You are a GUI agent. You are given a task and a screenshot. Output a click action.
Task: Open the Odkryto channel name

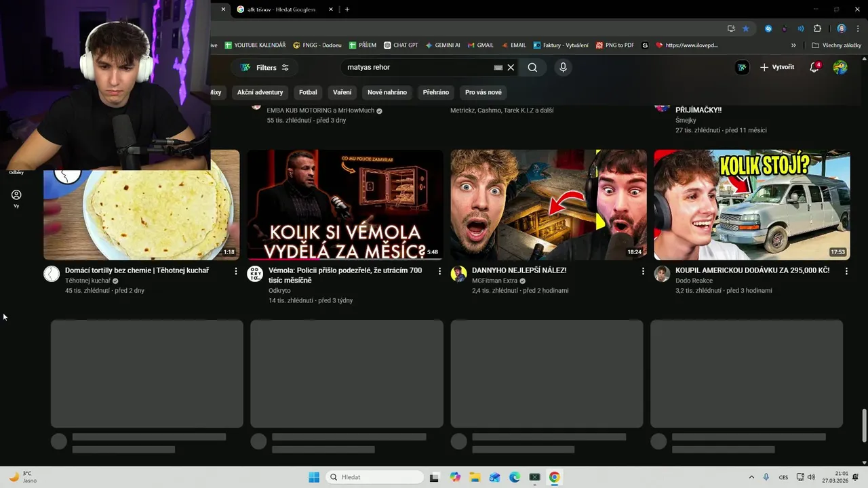(279, 290)
